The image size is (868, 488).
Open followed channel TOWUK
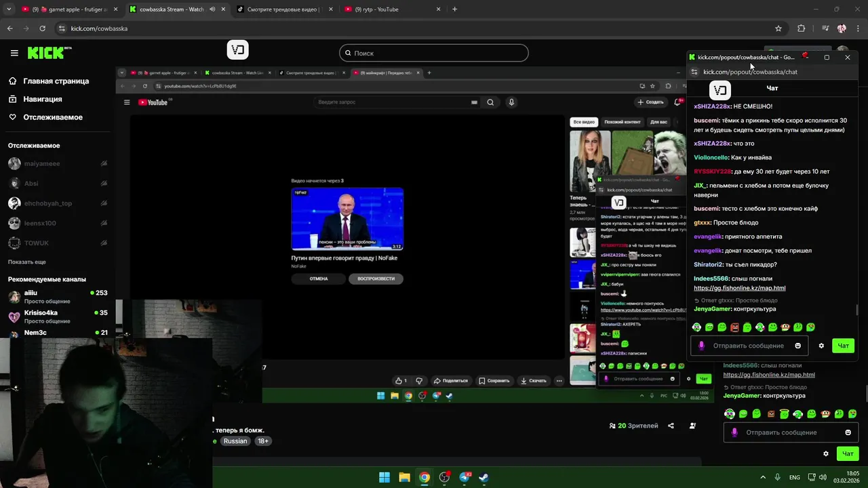click(x=57, y=243)
